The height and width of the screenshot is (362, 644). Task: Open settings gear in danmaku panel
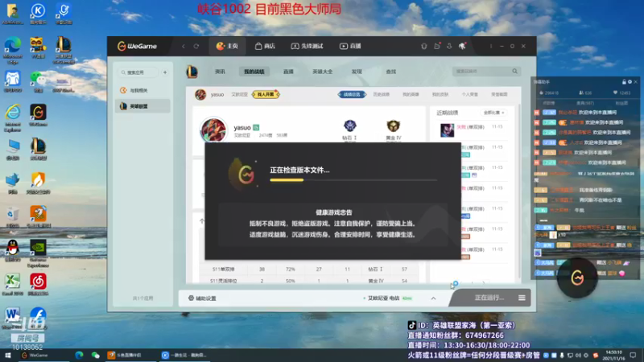[630, 82]
